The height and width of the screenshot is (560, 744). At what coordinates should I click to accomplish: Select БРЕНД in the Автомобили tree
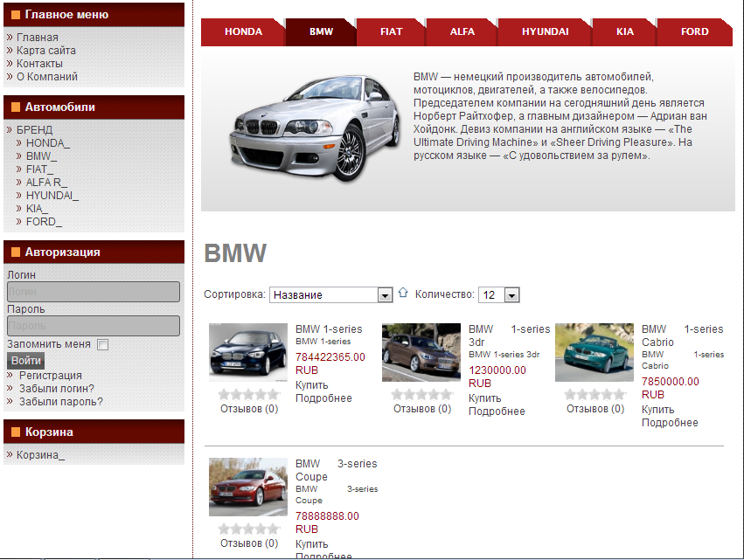[34, 129]
